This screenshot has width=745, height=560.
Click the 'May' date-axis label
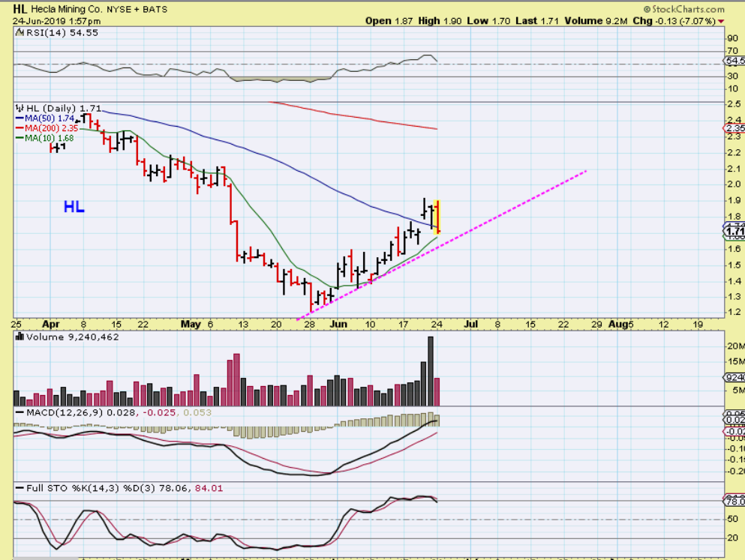coord(191,325)
